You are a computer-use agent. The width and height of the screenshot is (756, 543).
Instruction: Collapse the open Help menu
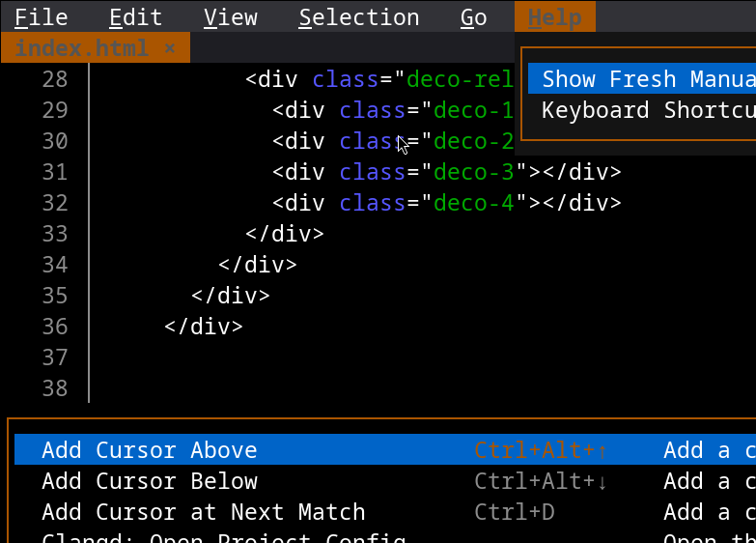554,17
